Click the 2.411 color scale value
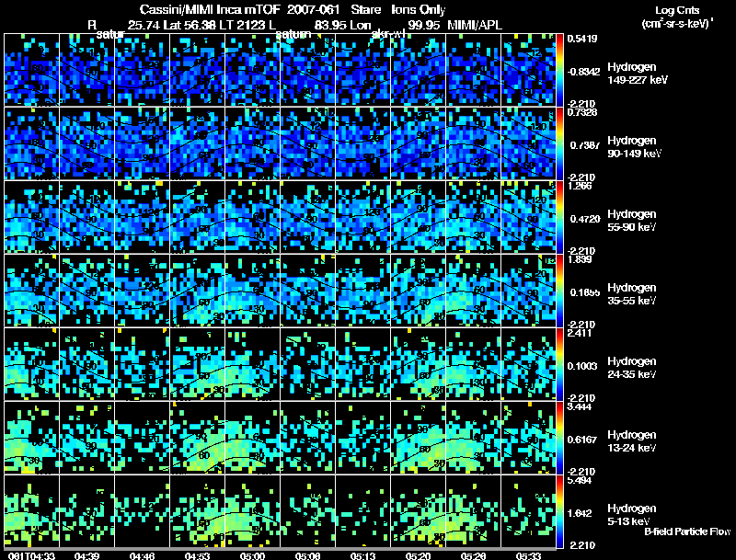Image resolution: width=736 pixels, height=560 pixels. (x=580, y=333)
